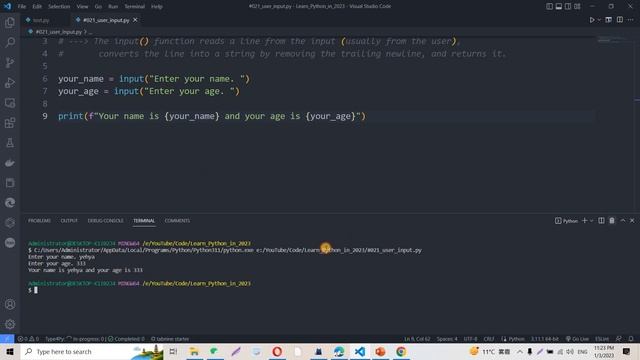This screenshot has height=360, width=640.
Task: Change the end-of-line sequence CRLF
Action: [489, 339]
